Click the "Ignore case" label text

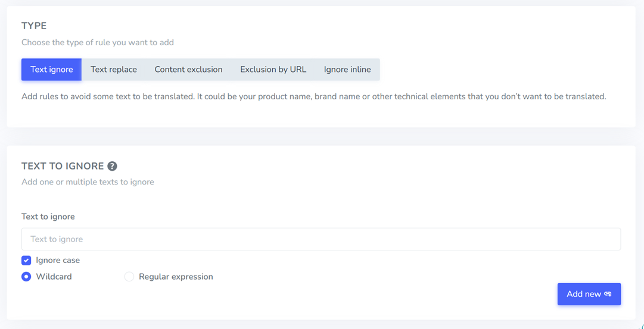[x=58, y=260]
